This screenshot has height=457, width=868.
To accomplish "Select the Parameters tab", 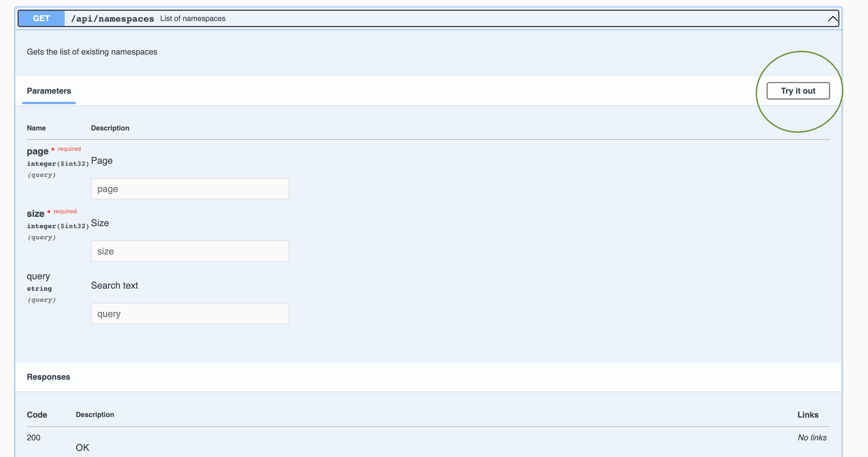I will (x=49, y=91).
